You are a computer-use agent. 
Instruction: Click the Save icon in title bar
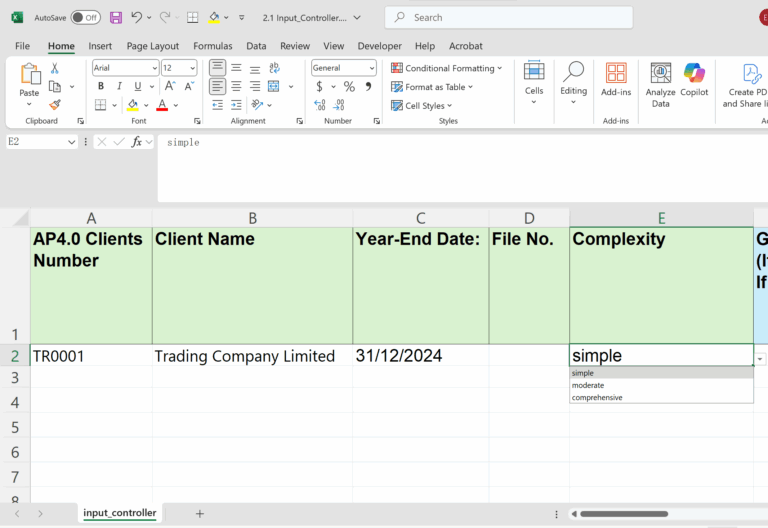point(116,18)
